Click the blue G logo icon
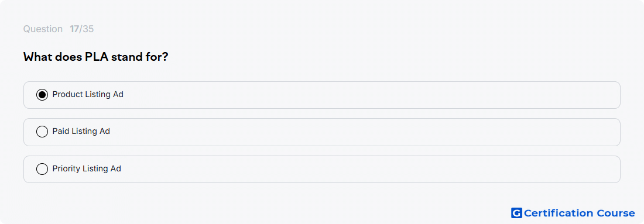 click(x=516, y=213)
